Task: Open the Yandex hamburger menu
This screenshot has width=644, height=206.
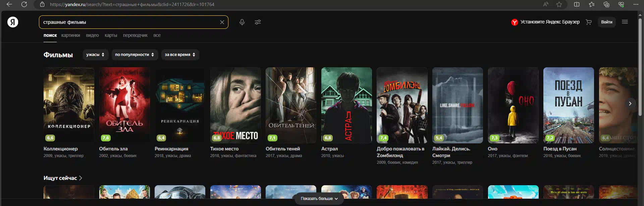Action: click(x=625, y=22)
